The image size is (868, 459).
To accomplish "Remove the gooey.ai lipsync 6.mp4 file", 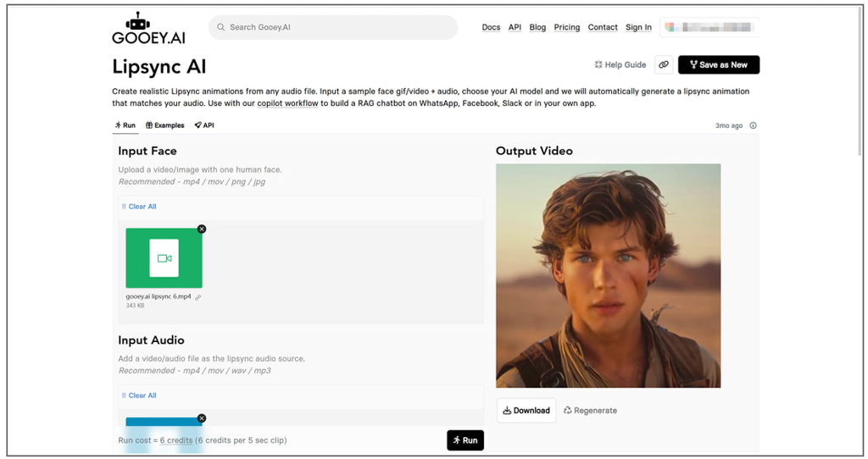I will 202,229.
